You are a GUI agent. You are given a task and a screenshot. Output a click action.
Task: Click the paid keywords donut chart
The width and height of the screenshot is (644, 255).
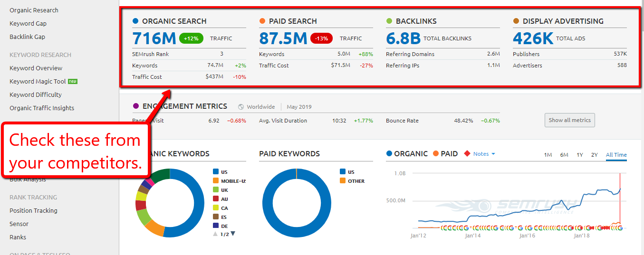pyautogui.click(x=297, y=203)
